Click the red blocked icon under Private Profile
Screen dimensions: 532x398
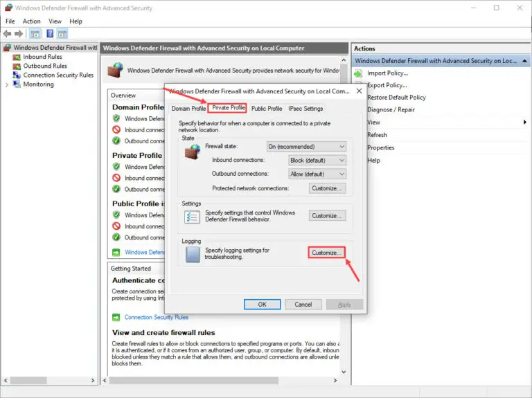pyautogui.click(x=116, y=178)
